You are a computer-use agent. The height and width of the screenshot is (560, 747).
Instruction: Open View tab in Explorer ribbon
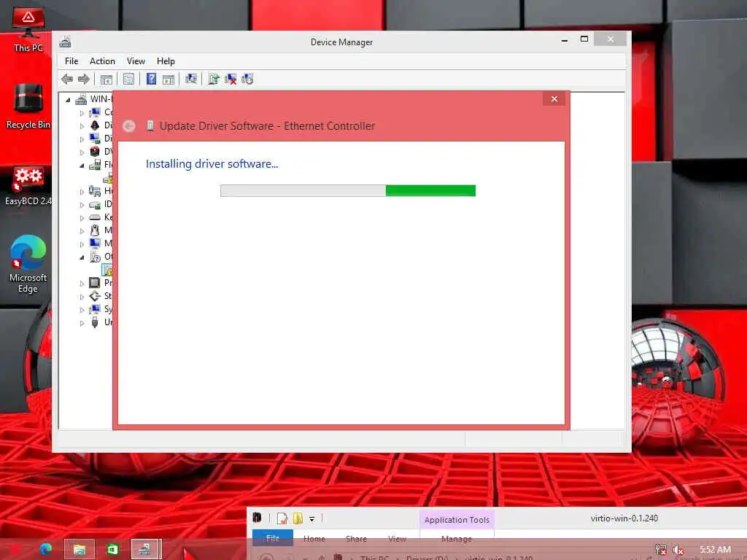(x=398, y=539)
